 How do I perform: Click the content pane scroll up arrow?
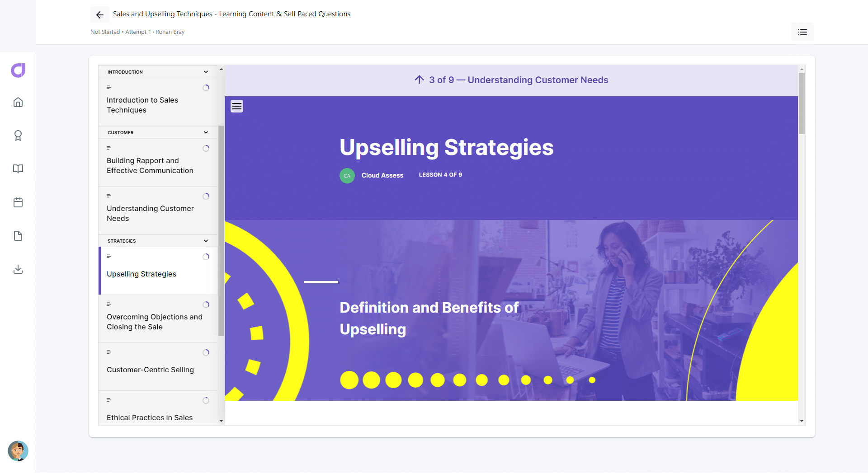(x=802, y=69)
